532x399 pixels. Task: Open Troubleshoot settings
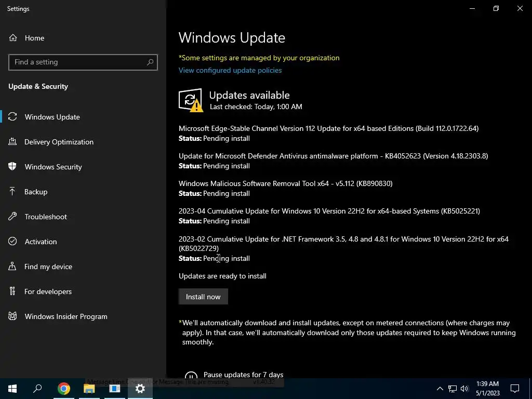46,217
